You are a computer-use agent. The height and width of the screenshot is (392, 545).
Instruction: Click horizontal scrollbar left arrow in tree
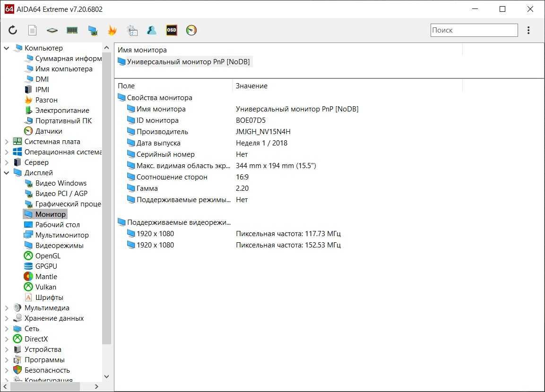[5, 386]
